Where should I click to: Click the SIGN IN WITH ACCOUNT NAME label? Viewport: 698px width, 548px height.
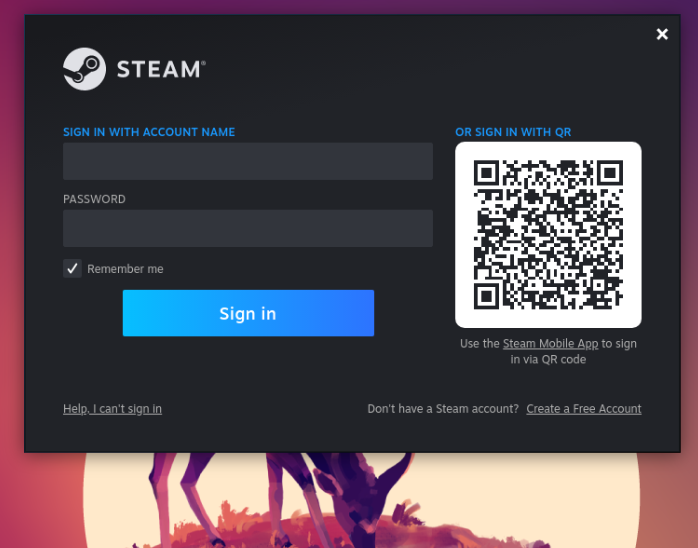point(149,132)
